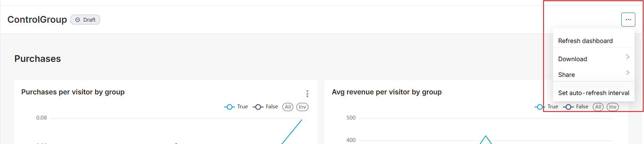Open the Share submenu

pyautogui.click(x=593, y=74)
